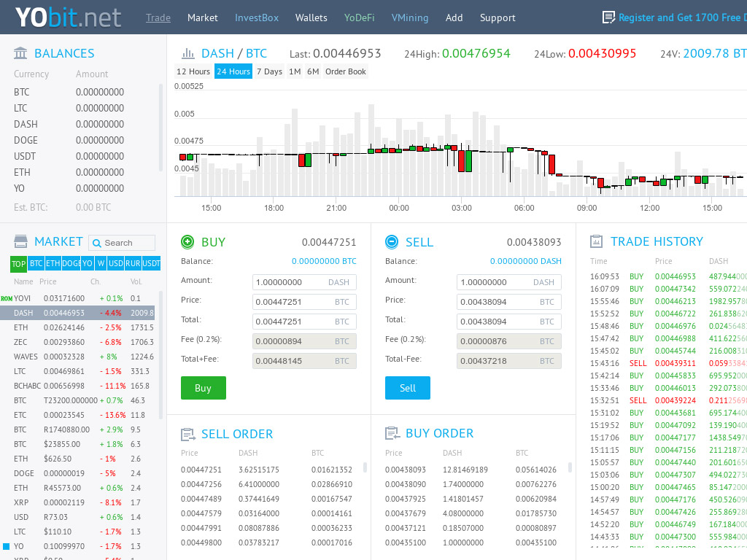Screen dimensions: 747x560
Task: Select the USDT market tab
Action: tap(152, 264)
